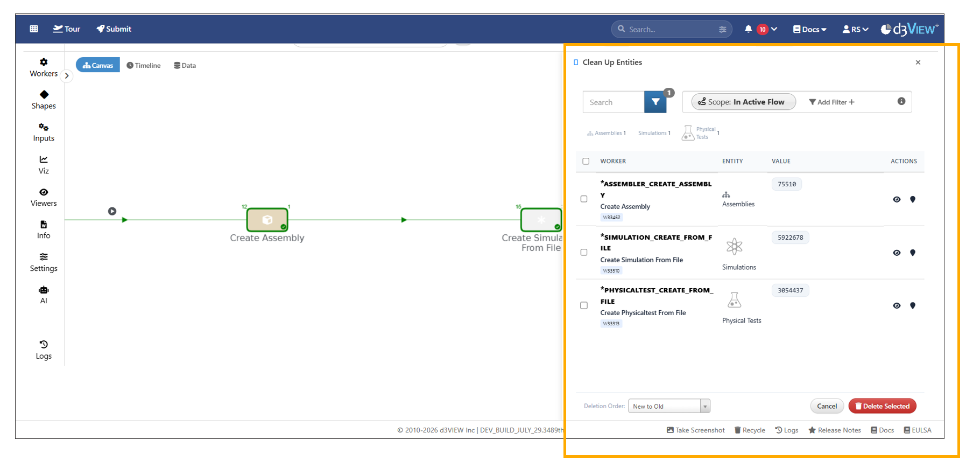Image resolution: width=980 pixels, height=461 pixels.
Task: Click the pin icon for Assemblies row
Action: 912,199
